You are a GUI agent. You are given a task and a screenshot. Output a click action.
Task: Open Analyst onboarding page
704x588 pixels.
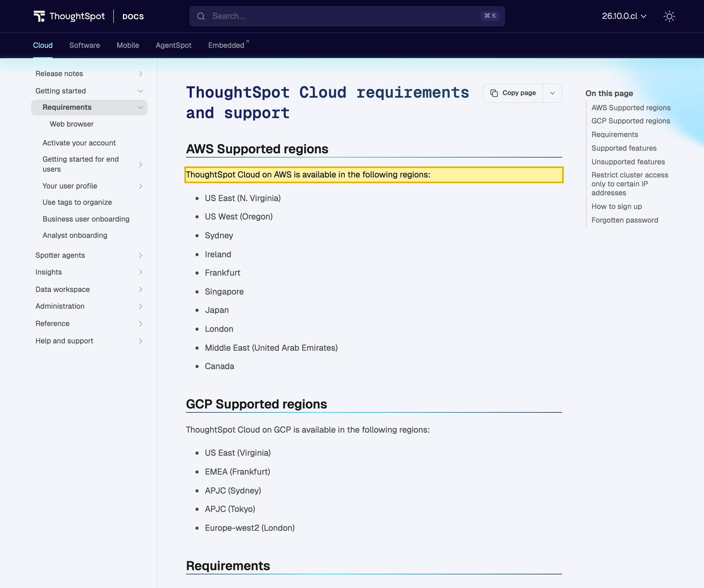coord(75,235)
